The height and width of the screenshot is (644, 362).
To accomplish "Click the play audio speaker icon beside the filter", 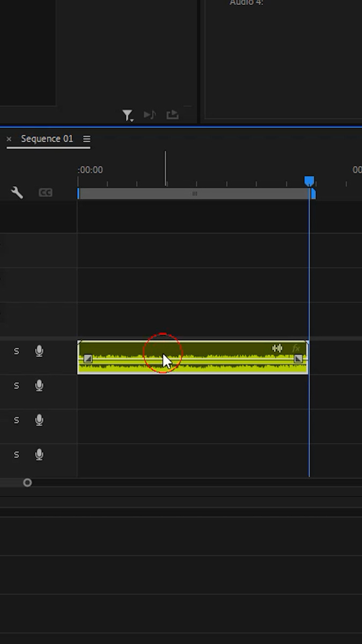I will (150, 115).
